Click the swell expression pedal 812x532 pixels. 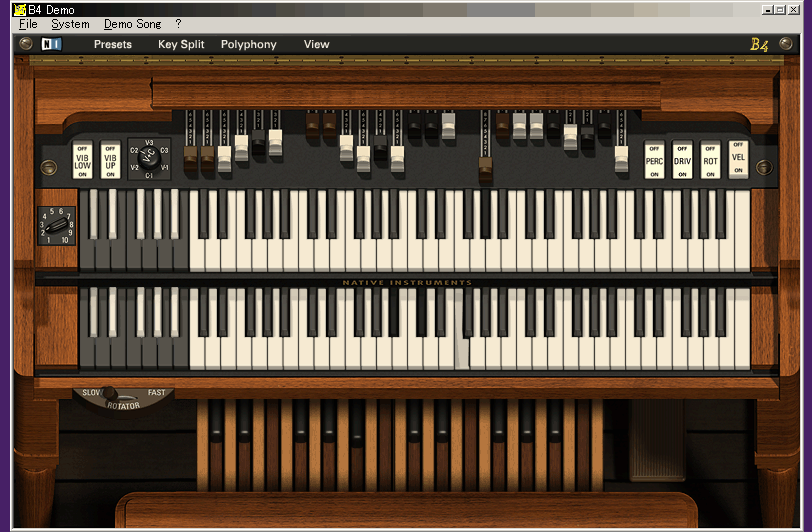pyautogui.click(x=657, y=439)
